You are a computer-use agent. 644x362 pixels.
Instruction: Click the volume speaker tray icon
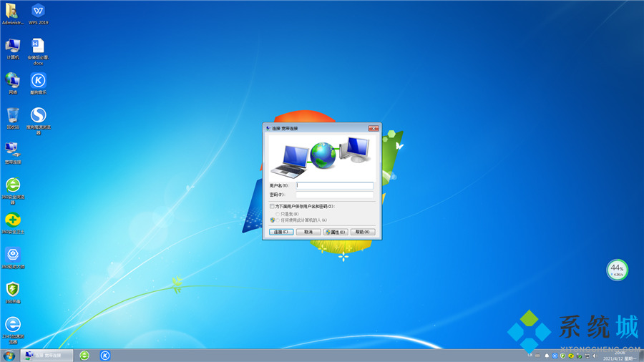tap(595, 356)
